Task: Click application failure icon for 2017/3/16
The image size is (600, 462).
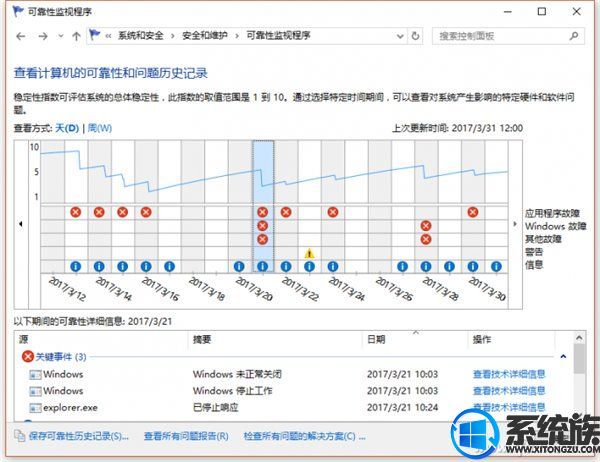Action: (146, 212)
